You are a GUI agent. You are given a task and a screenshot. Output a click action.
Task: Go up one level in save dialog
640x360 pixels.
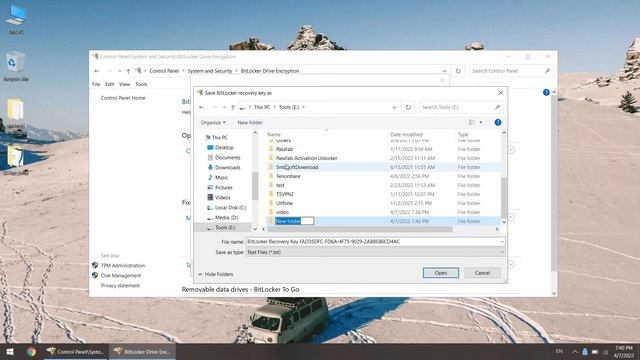point(233,107)
